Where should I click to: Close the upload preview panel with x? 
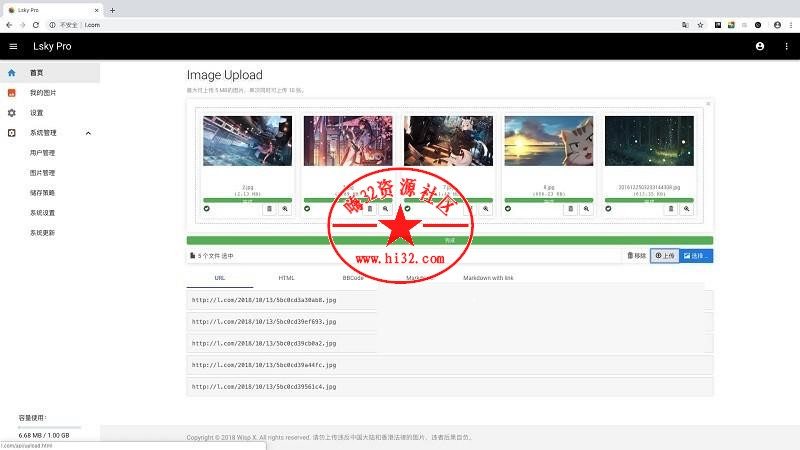708,104
